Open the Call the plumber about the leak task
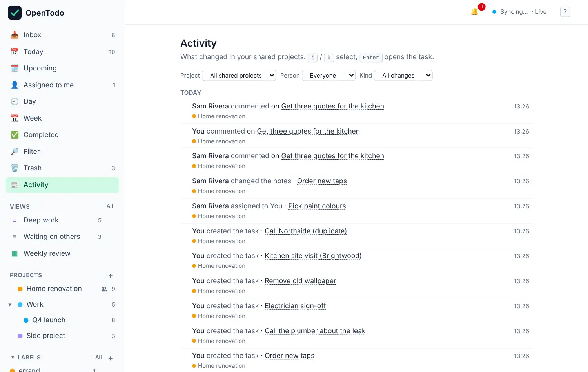 tap(315, 331)
